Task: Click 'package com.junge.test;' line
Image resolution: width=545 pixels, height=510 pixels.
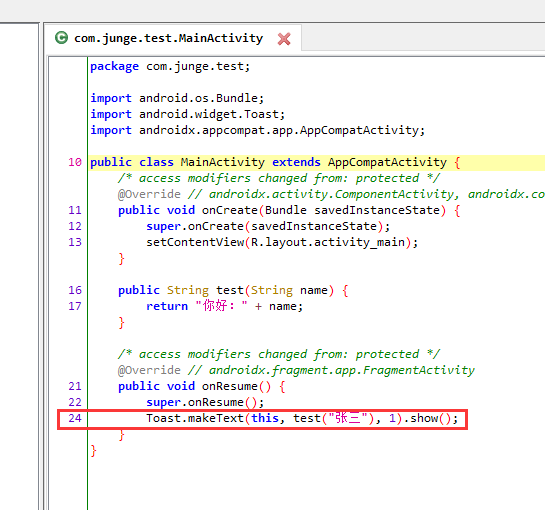Action: tap(170, 66)
